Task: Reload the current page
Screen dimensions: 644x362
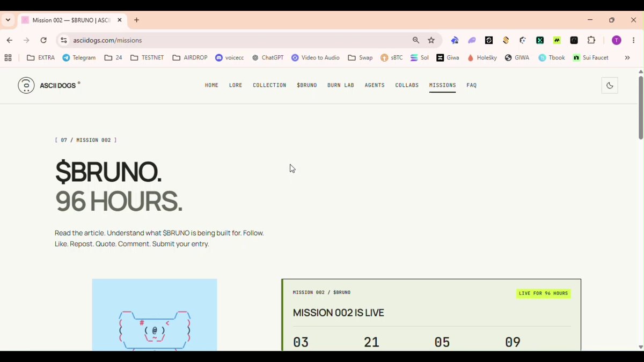Action: click(x=43, y=40)
